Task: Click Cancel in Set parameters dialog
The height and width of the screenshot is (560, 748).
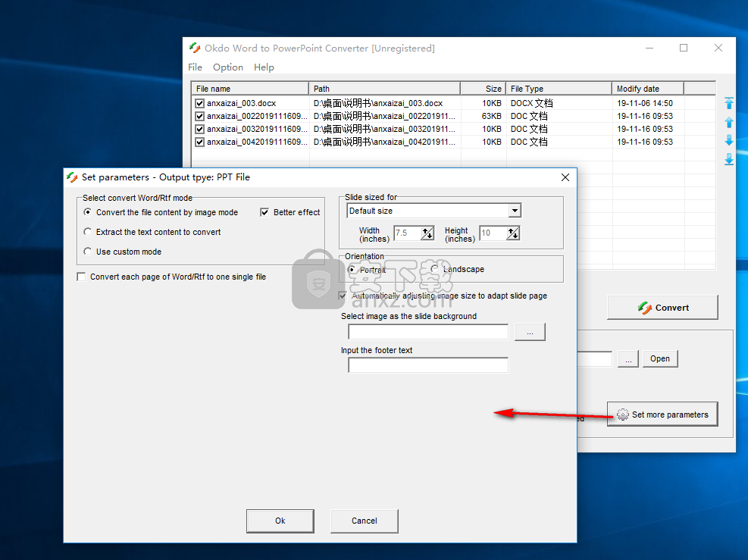Action: [x=365, y=521]
